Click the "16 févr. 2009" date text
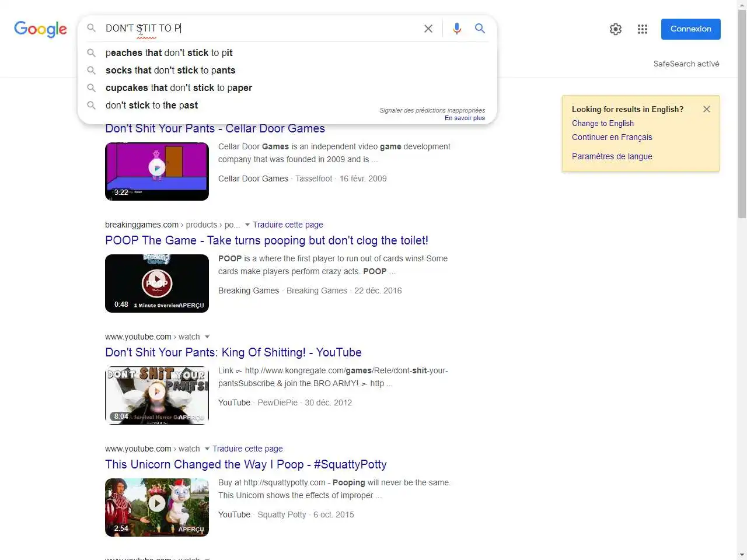 (363, 178)
